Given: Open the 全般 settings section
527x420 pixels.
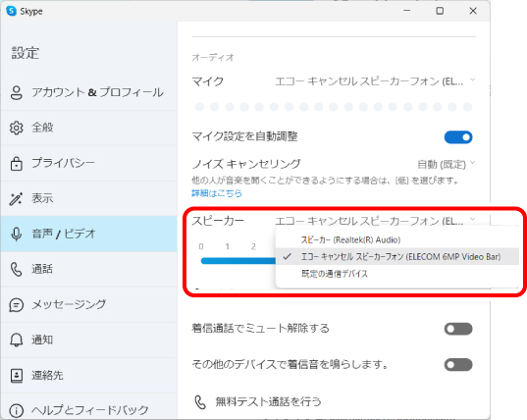Looking at the screenshot, I should 88,128.
